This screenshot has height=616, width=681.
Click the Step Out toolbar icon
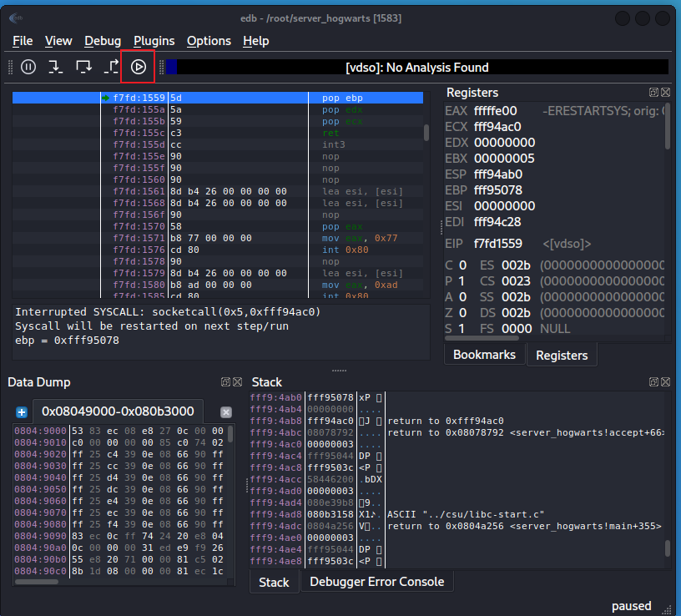111,67
